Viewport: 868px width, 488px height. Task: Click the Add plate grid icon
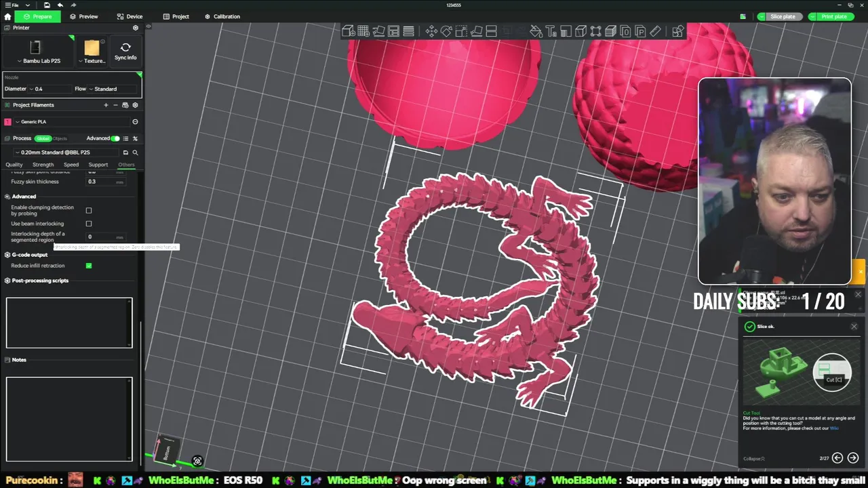(x=363, y=31)
